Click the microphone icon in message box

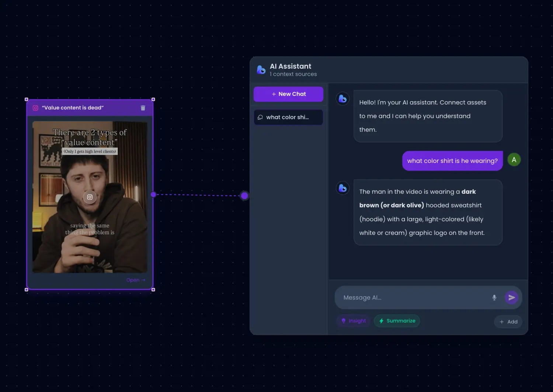[494, 298]
